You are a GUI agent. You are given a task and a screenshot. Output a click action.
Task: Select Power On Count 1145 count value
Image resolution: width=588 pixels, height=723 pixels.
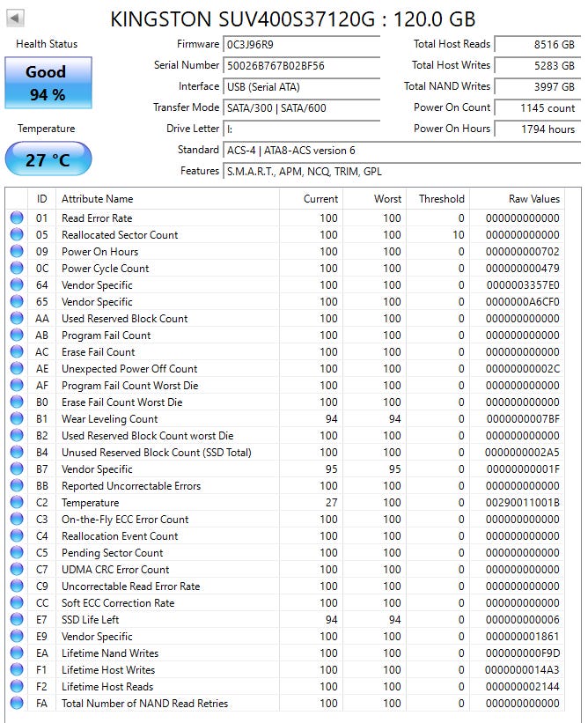537,108
